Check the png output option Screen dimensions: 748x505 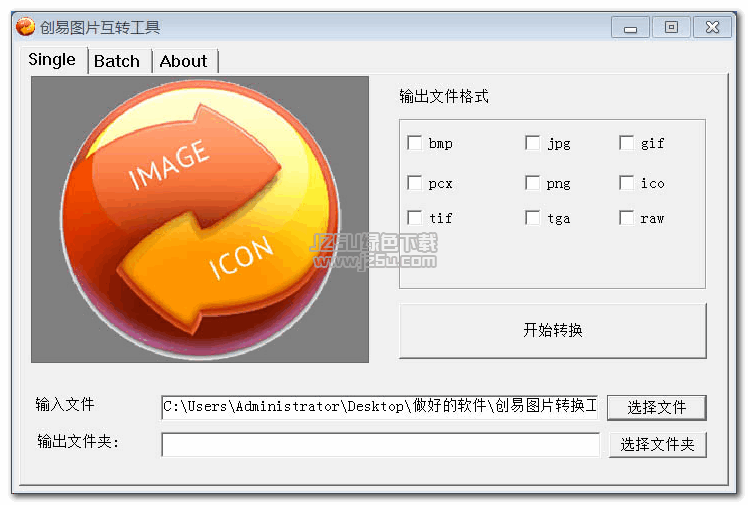532,183
